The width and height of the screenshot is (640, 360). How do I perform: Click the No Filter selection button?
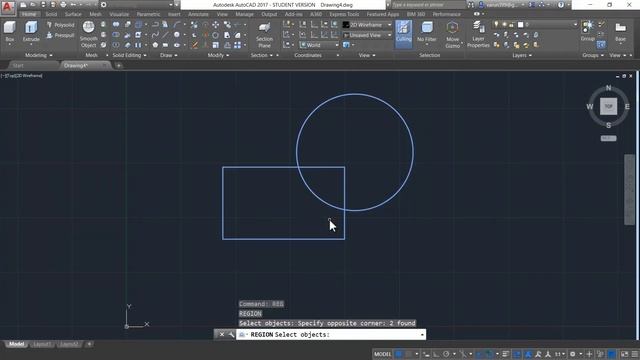coord(427,32)
